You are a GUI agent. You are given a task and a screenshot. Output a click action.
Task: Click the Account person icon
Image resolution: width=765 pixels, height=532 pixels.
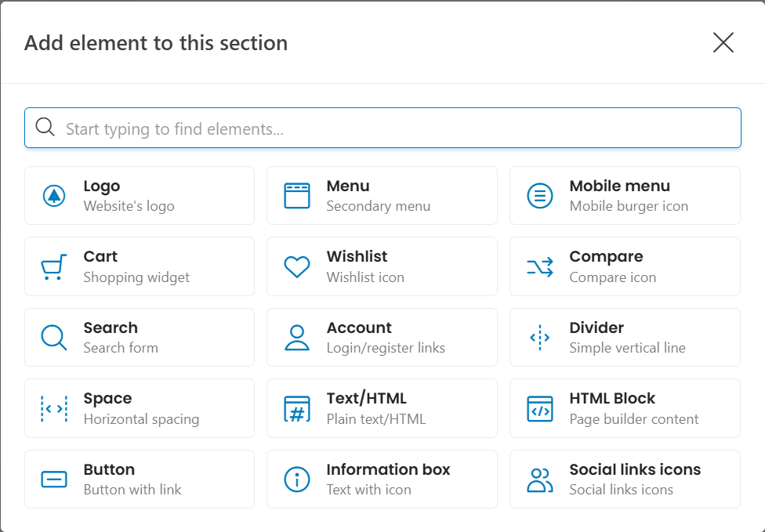point(297,338)
